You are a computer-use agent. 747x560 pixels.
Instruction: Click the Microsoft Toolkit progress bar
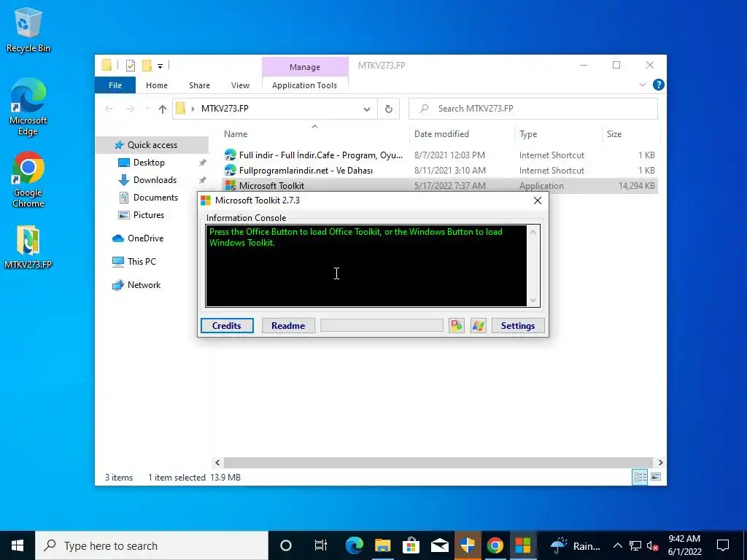tap(382, 326)
